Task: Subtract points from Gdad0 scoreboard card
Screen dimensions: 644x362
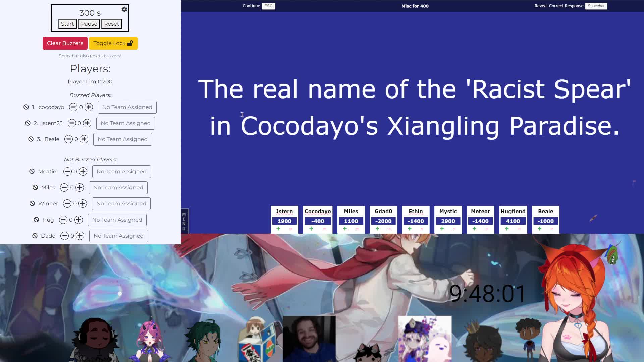Action: tap(390, 229)
